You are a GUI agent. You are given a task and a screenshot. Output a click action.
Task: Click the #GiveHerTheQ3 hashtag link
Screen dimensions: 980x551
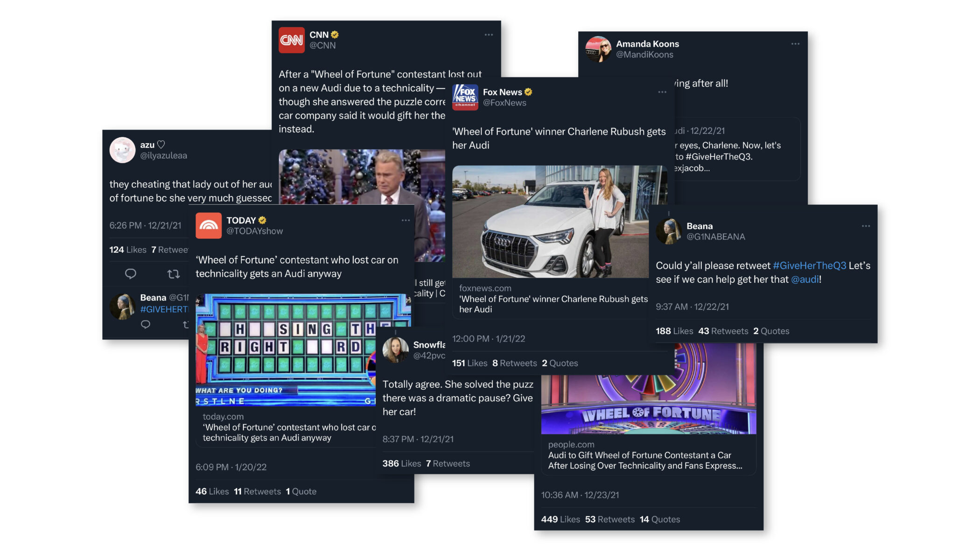click(809, 265)
